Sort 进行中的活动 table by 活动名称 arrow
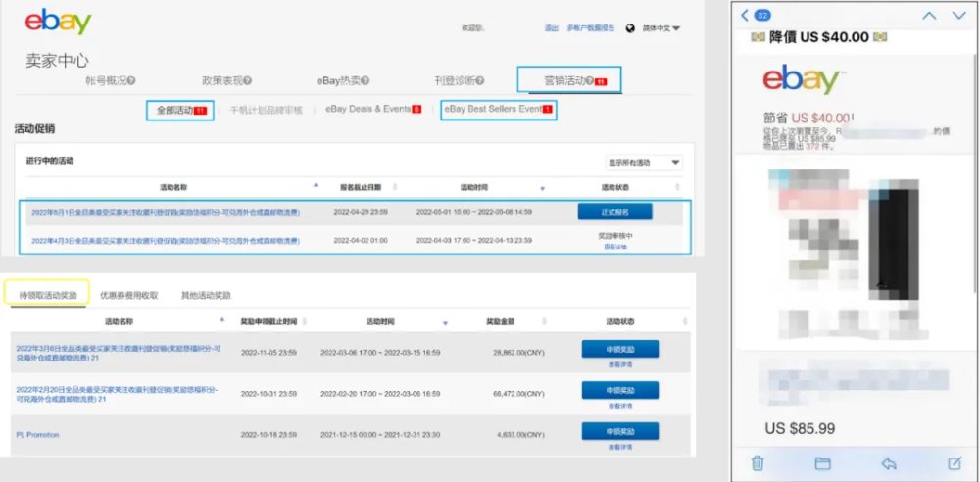Viewport: 980px width, 482px height. [x=316, y=186]
